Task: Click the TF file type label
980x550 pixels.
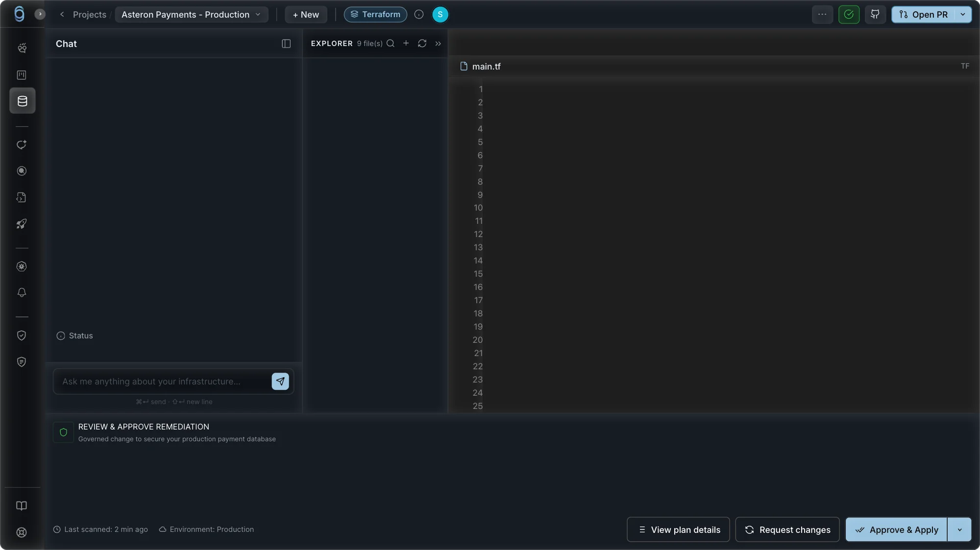Action: click(x=965, y=66)
